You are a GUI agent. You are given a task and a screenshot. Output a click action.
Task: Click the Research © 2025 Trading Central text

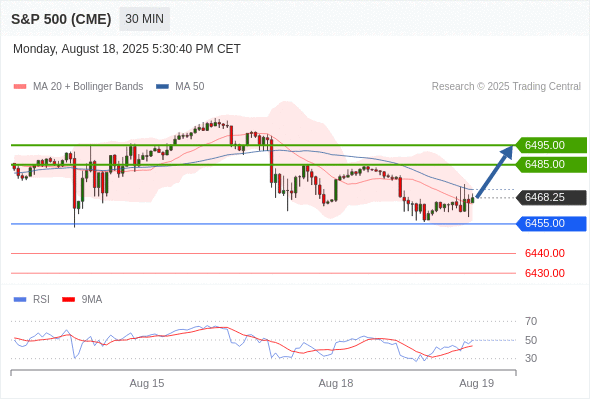point(506,87)
